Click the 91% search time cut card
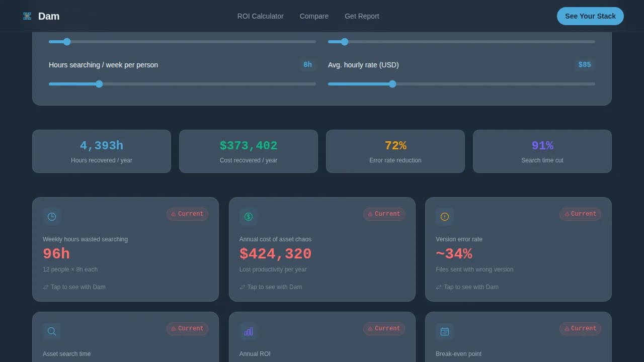This screenshot has width=644, height=362. (542, 151)
